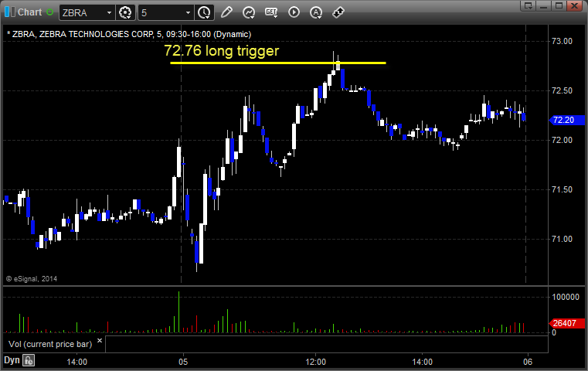The image size is (588, 371).
Task: Open the GET tools menu
Action: click(x=271, y=12)
